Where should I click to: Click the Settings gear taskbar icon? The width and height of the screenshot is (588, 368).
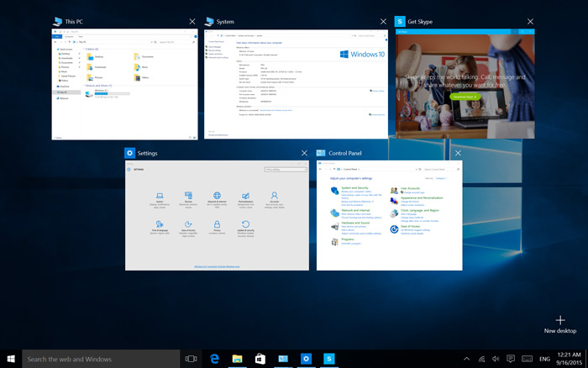click(307, 359)
